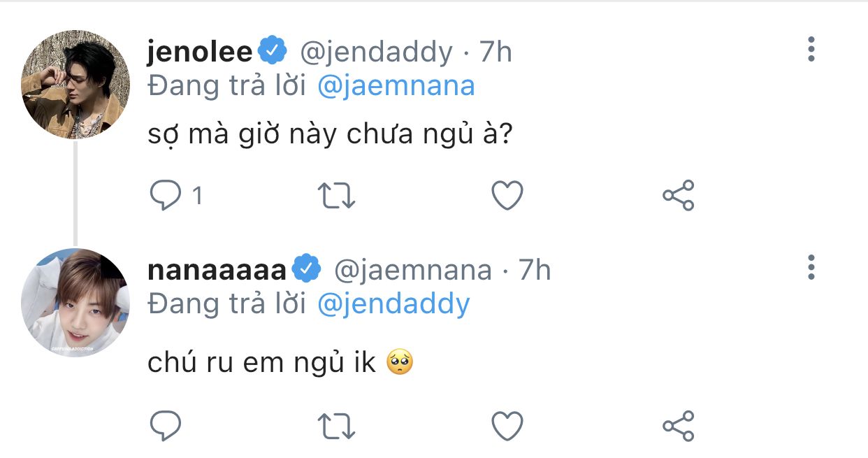Open more options for jenolee's tweet
Viewport: 868px width, 458px height.
click(811, 50)
